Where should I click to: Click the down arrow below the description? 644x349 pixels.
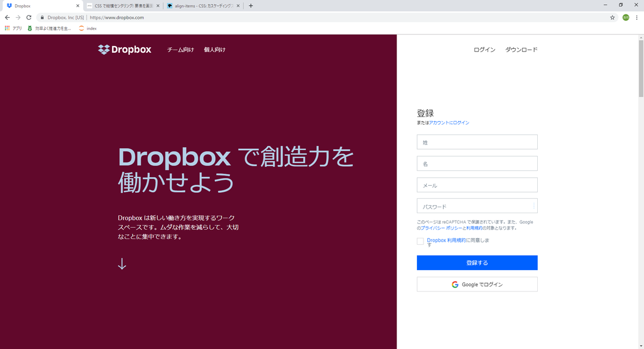coord(122,264)
